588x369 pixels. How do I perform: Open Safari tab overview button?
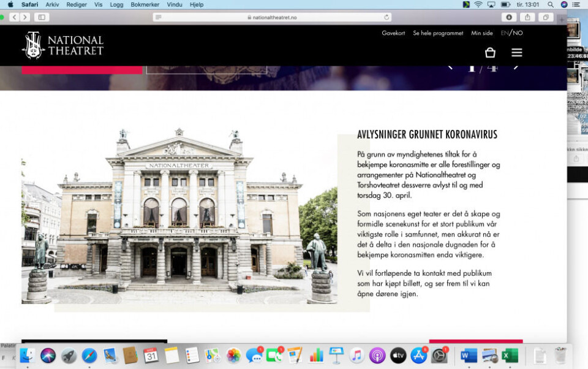point(545,17)
